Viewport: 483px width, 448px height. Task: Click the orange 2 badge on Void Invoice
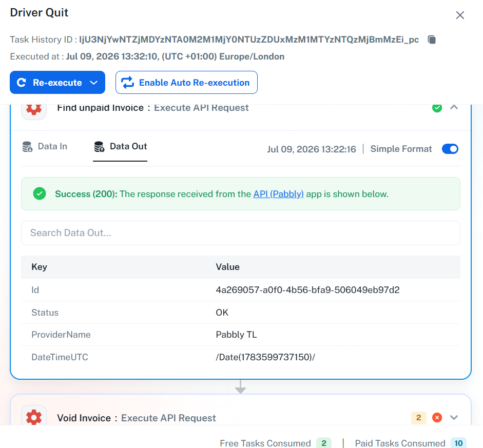[x=418, y=418]
